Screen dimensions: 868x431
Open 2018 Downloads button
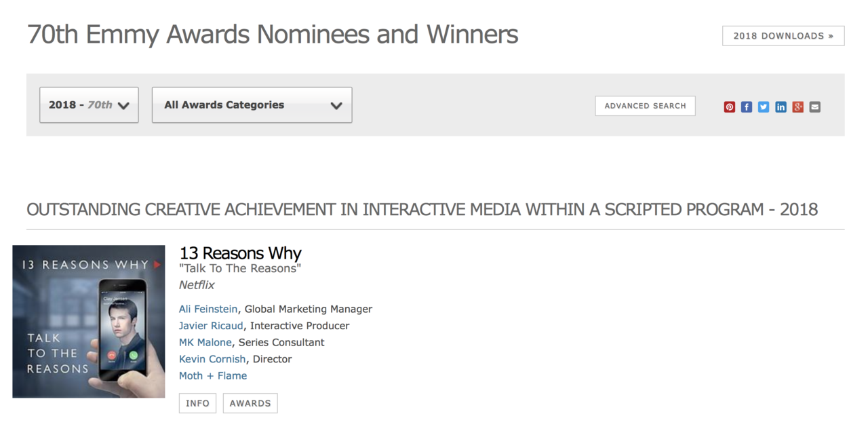pos(783,36)
